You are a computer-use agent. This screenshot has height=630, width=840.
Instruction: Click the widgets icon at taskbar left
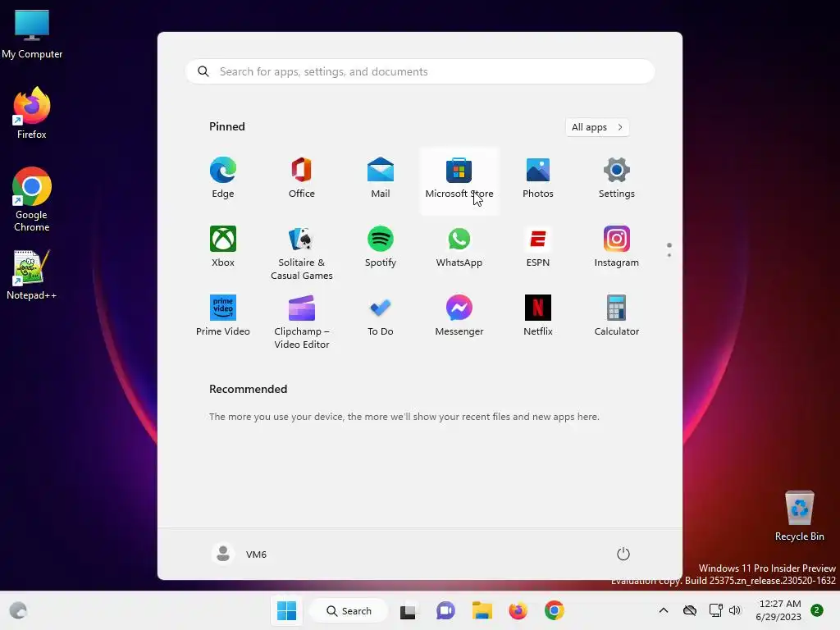[18, 610]
